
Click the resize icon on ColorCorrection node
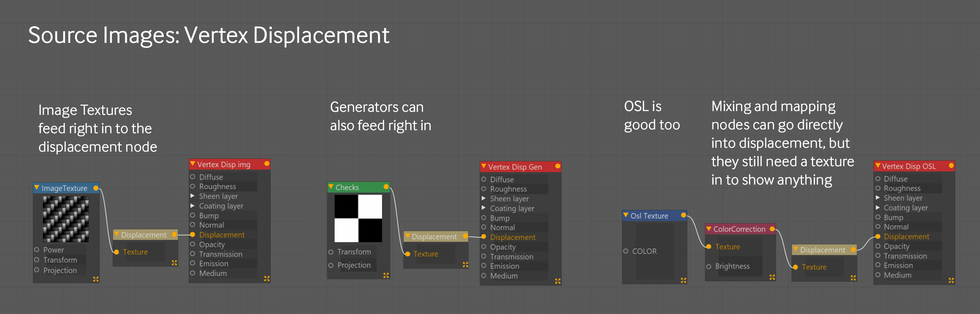click(772, 277)
